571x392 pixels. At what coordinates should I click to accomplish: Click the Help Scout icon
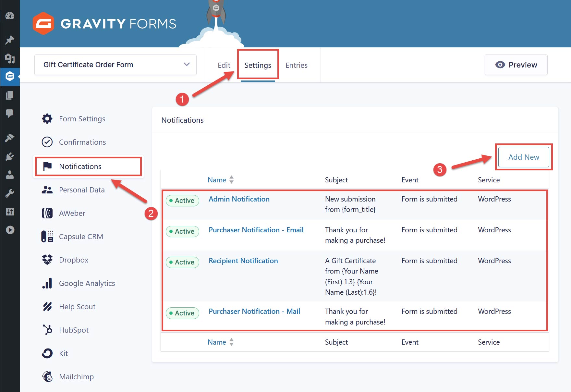pyautogui.click(x=47, y=307)
